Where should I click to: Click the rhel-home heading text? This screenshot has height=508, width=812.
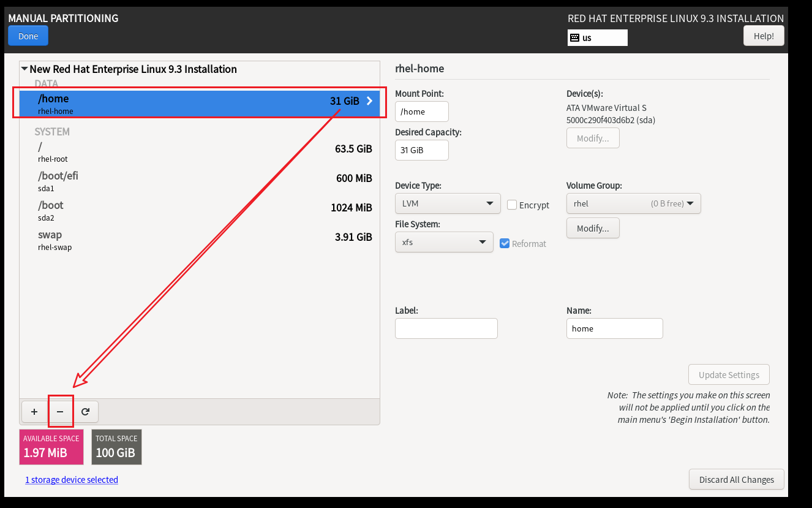pos(419,69)
